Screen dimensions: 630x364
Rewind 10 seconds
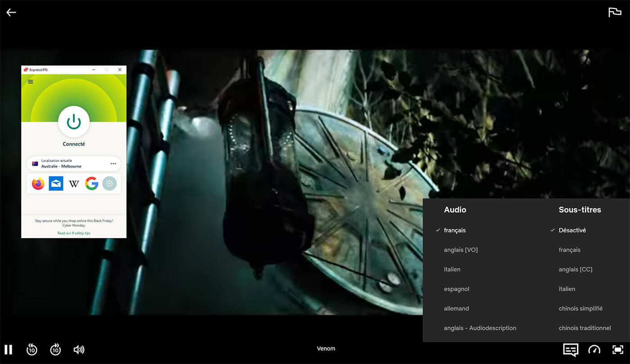click(32, 349)
